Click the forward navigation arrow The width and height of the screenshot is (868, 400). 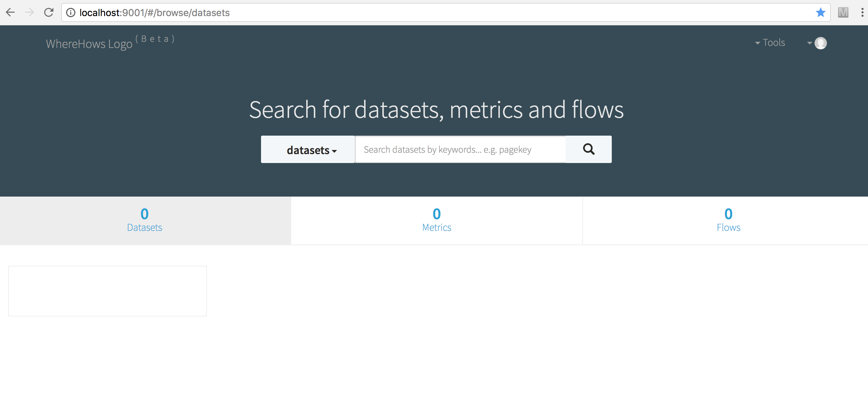[29, 12]
